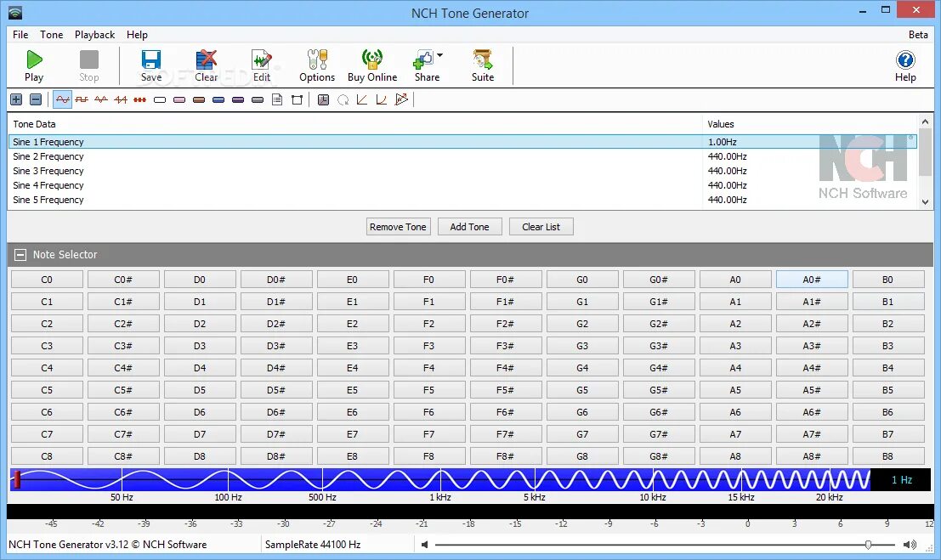Open the Playback menu
This screenshot has width=941, height=560.
[x=95, y=34]
